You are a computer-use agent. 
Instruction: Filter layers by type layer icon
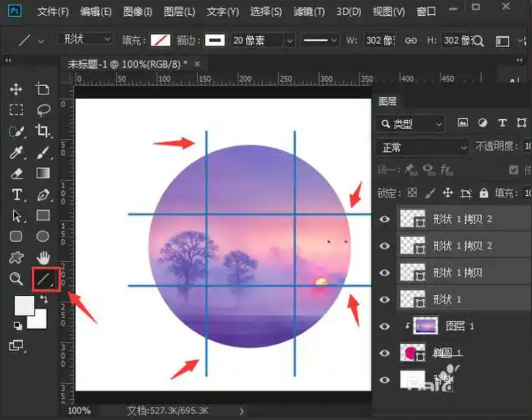pyautogui.click(x=502, y=123)
